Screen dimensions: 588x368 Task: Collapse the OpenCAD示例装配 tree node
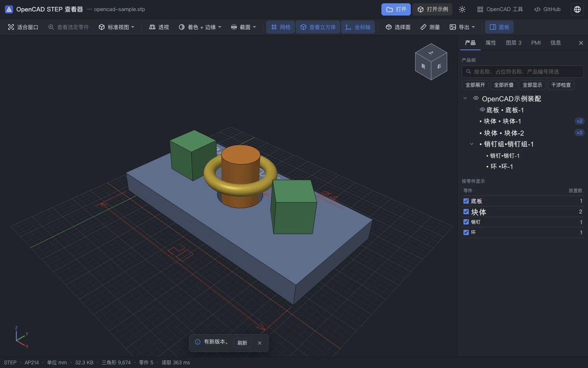465,99
